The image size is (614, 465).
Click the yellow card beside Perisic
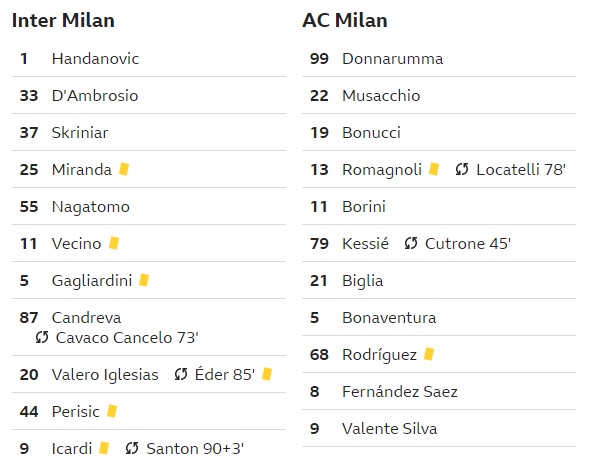pyautogui.click(x=112, y=411)
